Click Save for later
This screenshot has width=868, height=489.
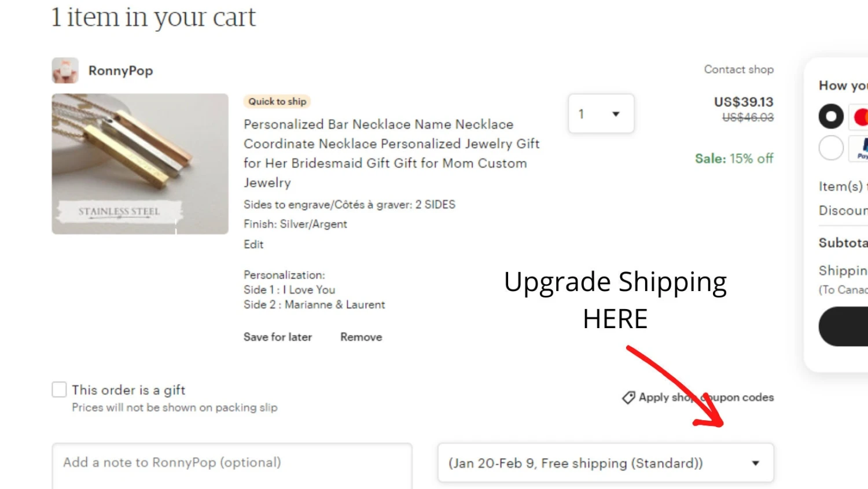coord(278,337)
